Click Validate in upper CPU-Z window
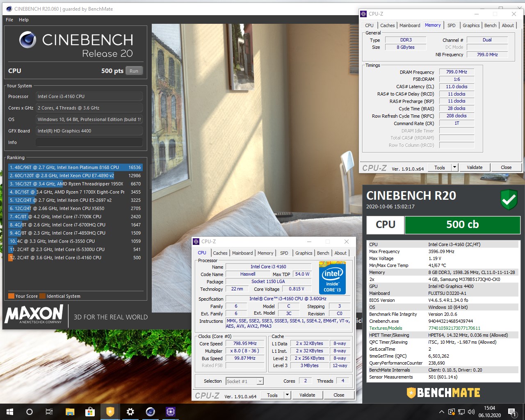Screen dimensions: 525x420 [x=475, y=167]
